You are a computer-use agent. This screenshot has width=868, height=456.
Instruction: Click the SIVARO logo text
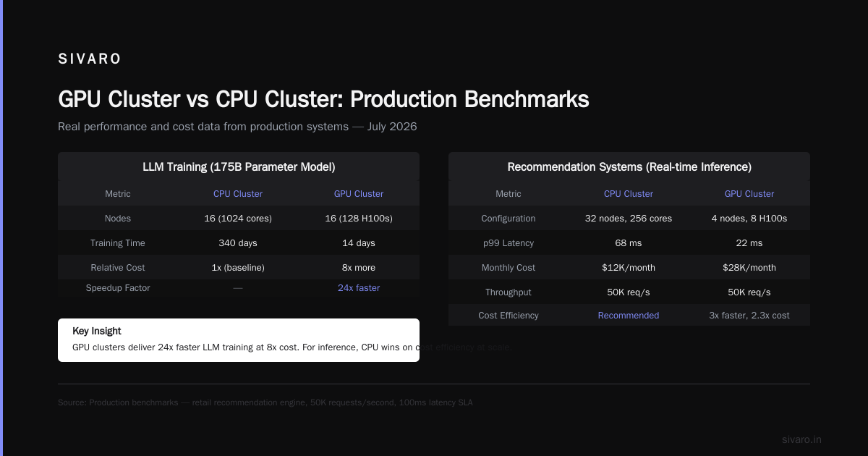90,59
